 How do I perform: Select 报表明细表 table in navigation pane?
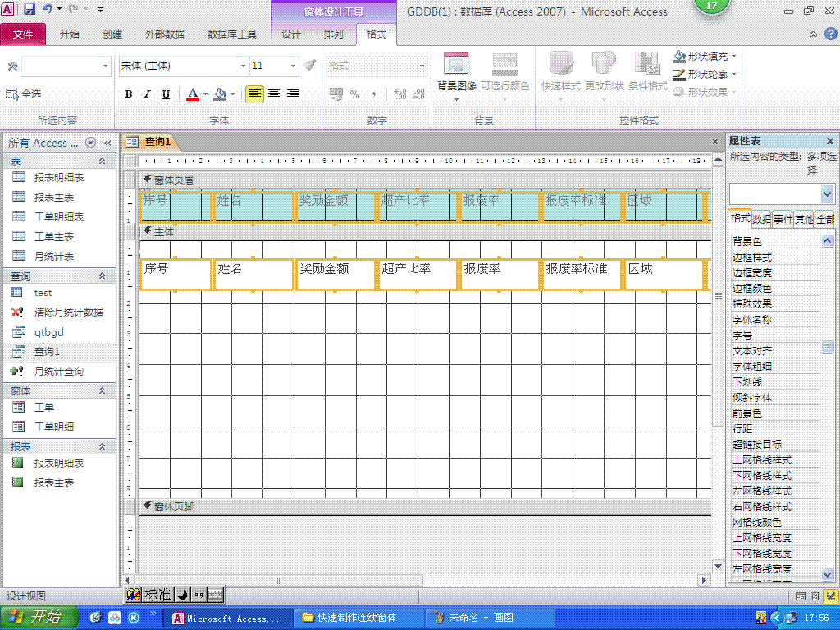click(58, 177)
